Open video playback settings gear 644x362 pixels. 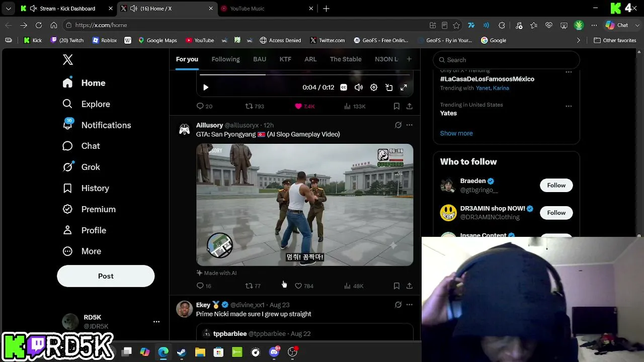pyautogui.click(x=374, y=87)
